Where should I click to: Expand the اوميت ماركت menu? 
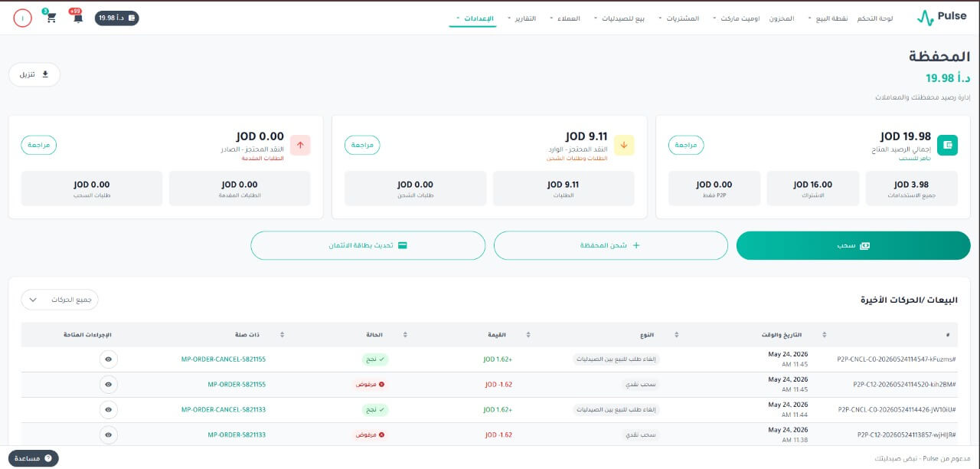[x=735, y=18]
